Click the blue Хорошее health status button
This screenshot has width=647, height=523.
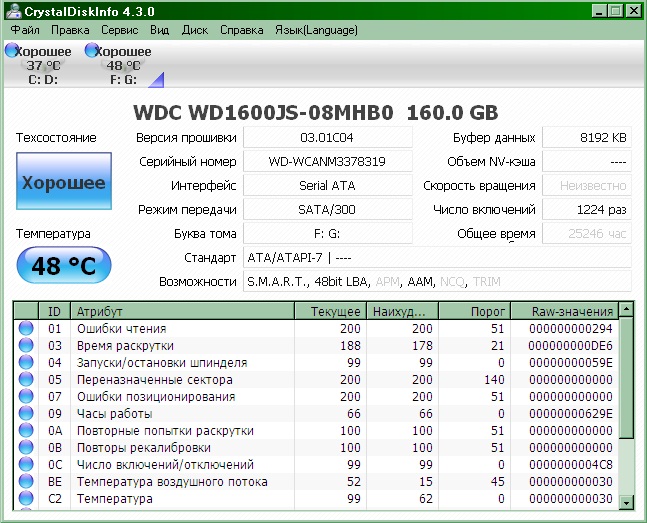(64, 181)
